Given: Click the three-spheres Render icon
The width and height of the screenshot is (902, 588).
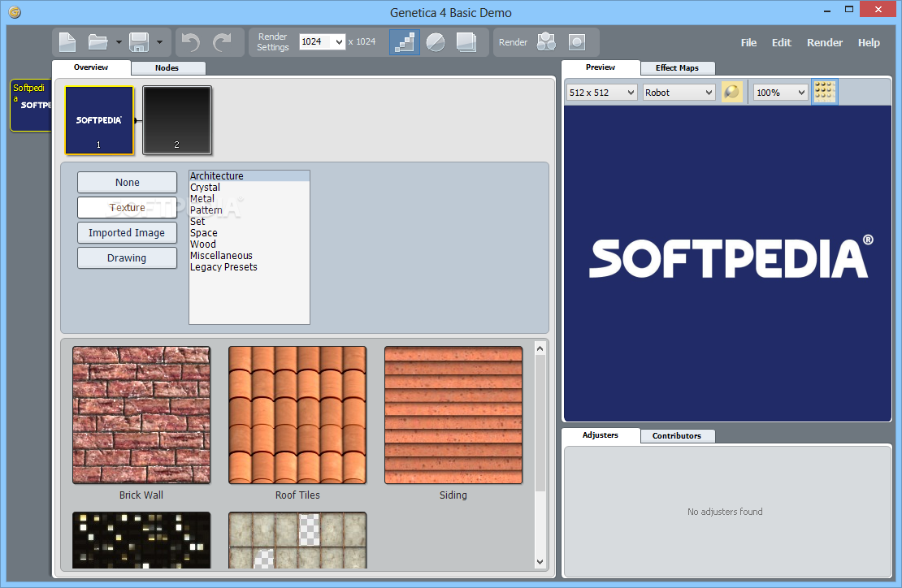Looking at the screenshot, I should pos(546,42).
